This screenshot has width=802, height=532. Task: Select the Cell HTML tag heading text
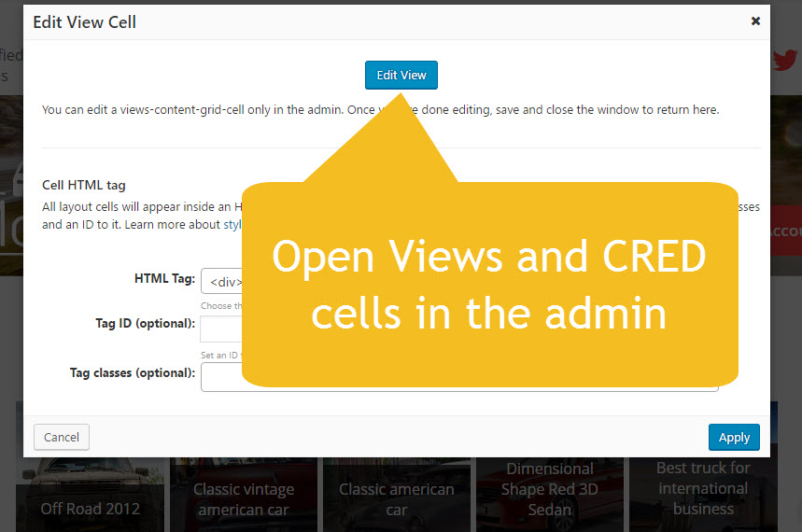coord(84,185)
